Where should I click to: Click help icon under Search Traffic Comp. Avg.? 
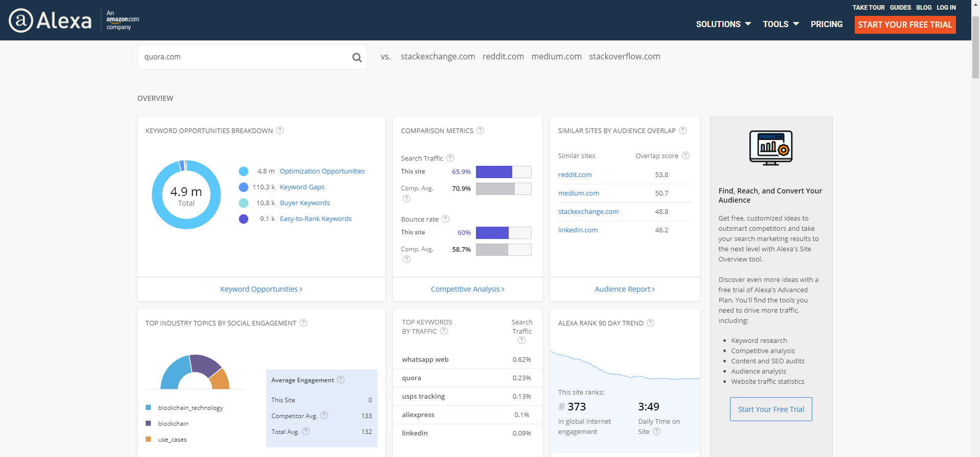406,199
